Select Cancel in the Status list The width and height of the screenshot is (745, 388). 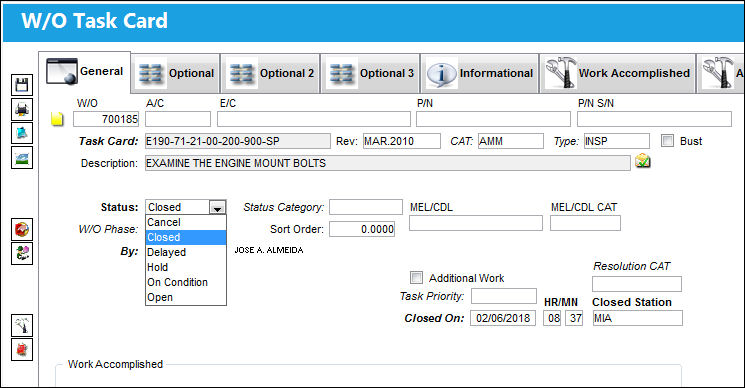pyautogui.click(x=186, y=222)
